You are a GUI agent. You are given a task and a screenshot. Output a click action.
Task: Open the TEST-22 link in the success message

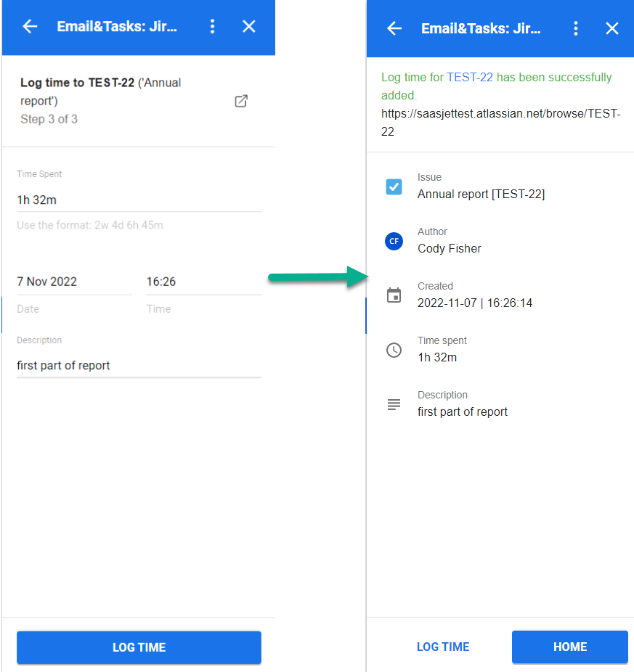click(x=471, y=77)
